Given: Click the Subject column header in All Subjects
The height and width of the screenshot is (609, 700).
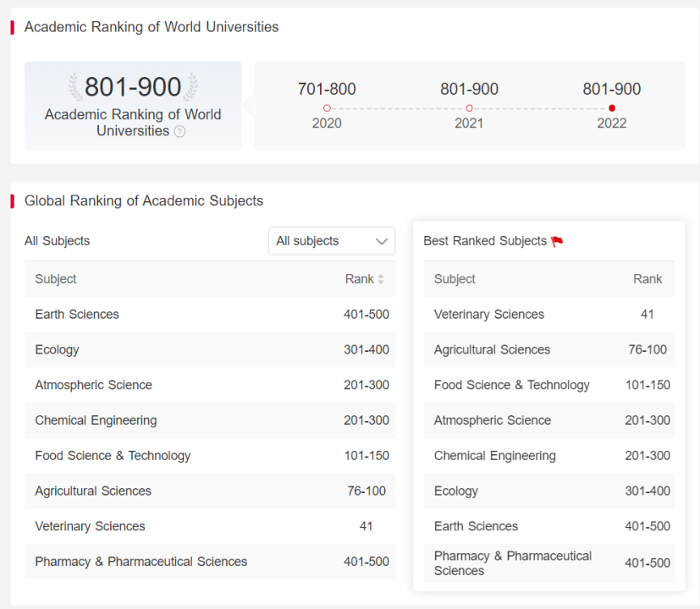Looking at the screenshot, I should (x=56, y=279).
